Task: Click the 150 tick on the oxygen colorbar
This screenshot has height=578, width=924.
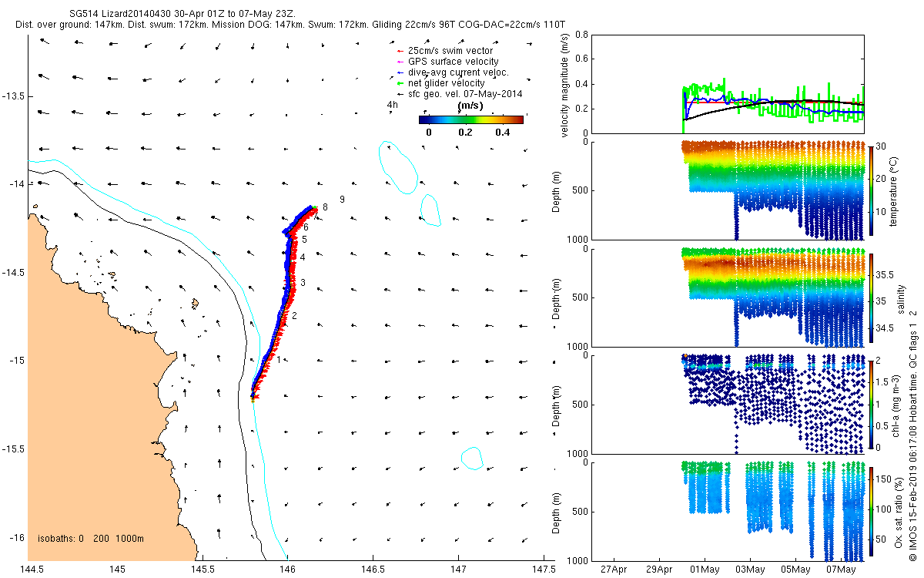Action: pyautogui.click(x=884, y=479)
